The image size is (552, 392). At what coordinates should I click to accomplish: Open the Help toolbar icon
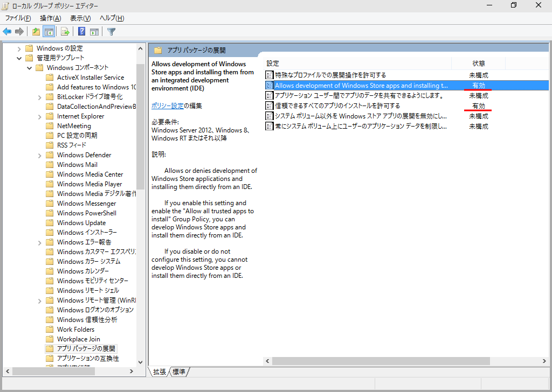click(82, 32)
